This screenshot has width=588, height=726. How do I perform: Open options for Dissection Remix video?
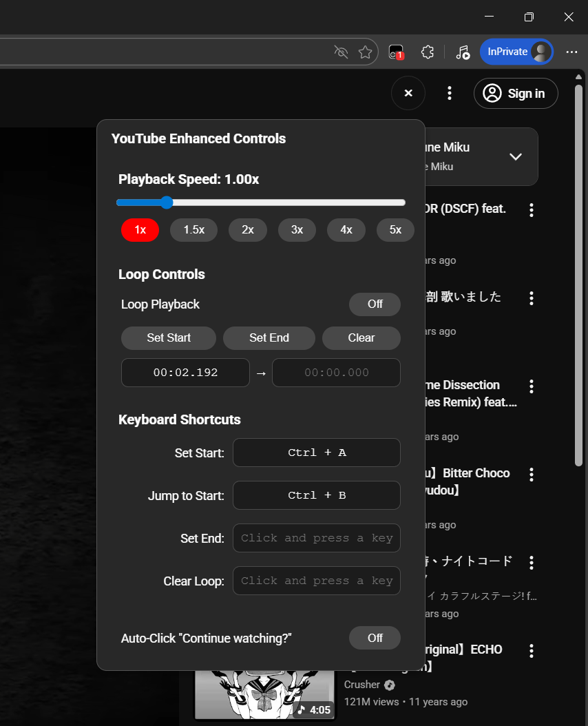(x=532, y=386)
